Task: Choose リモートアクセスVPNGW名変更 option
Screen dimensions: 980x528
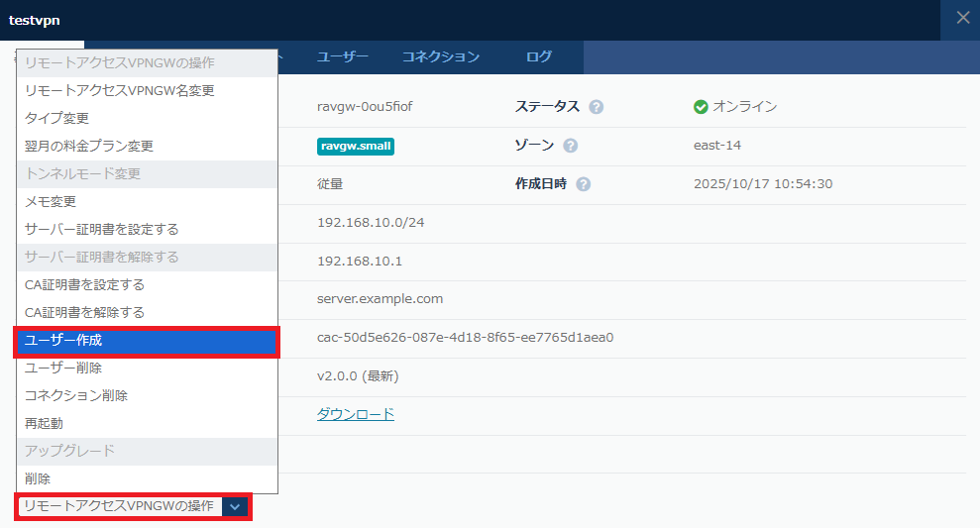Action: pyautogui.click(x=119, y=90)
